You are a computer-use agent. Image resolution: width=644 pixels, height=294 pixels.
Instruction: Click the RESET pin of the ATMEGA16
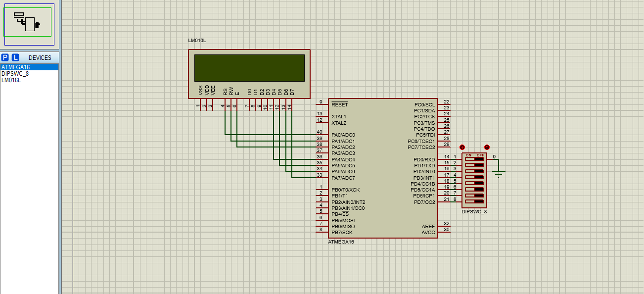[339, 104]
